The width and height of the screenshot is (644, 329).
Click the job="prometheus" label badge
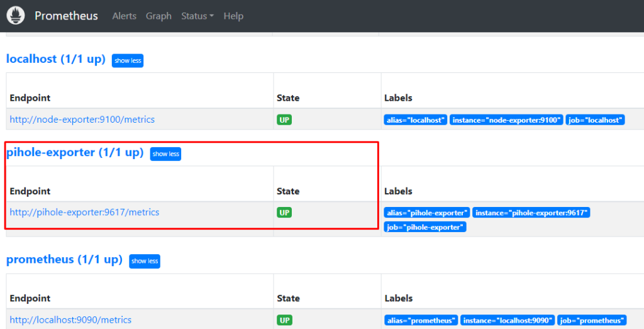[592, 320]
